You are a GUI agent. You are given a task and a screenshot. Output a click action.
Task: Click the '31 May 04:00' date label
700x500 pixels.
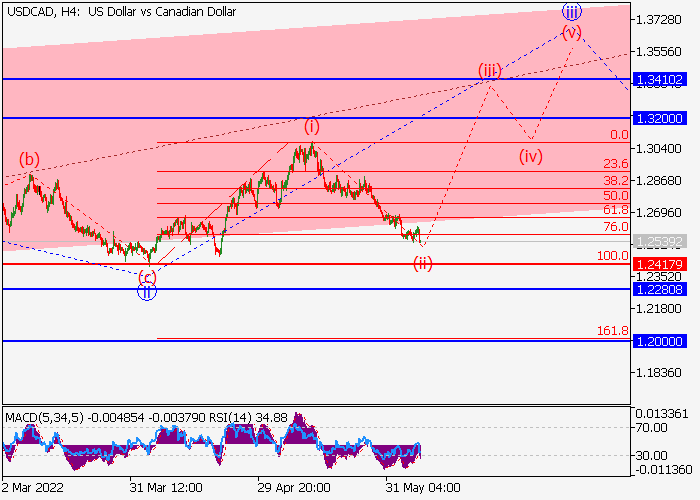click(423, 488)
